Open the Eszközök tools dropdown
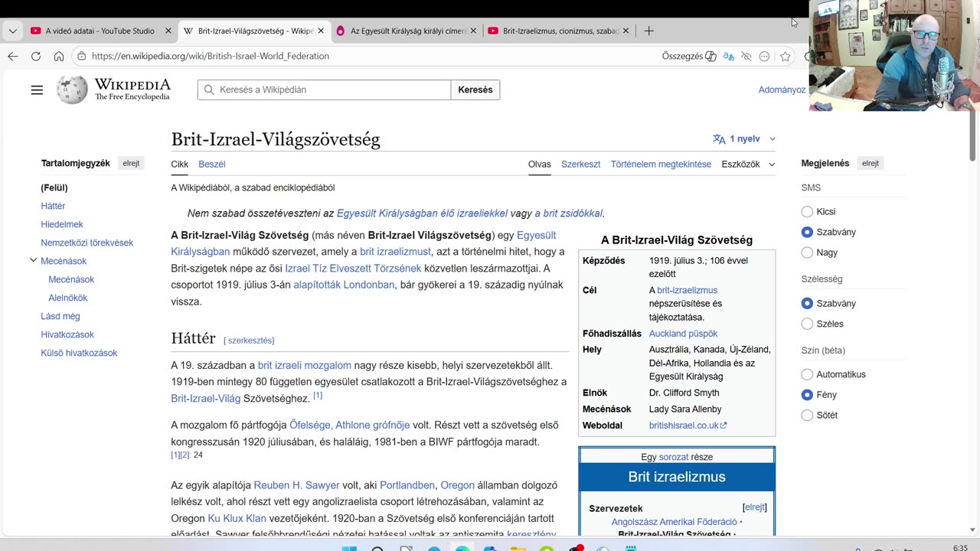This screenshot has height=551, width=980. [x=748, y=164]
